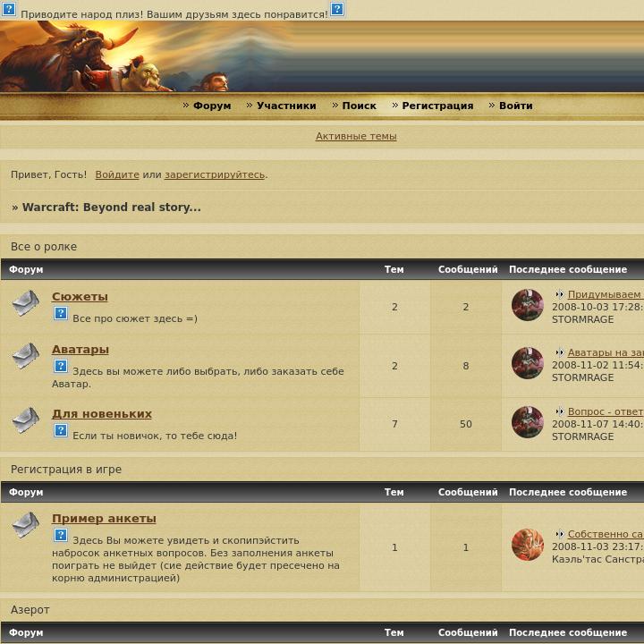Open the Пример анкеты forum
This screenshot has height=644, width=644.
click(104, 518)
